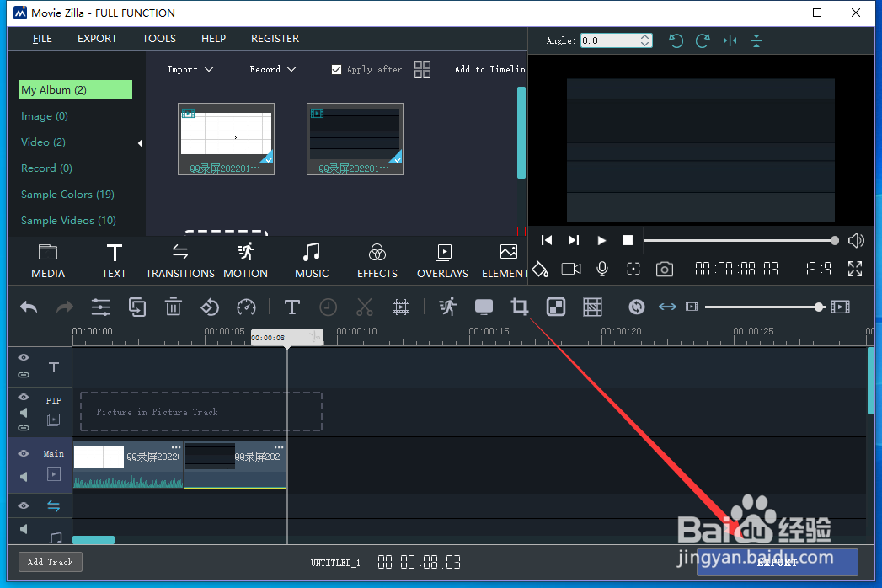Open the Record dropdown
882x588 pixels.
[x=273, y=69]
